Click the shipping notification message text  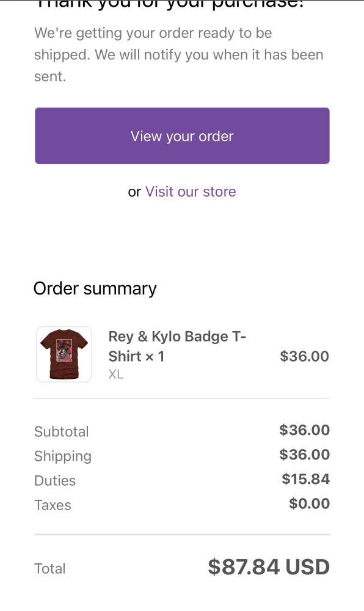click(x=179, y=54)
